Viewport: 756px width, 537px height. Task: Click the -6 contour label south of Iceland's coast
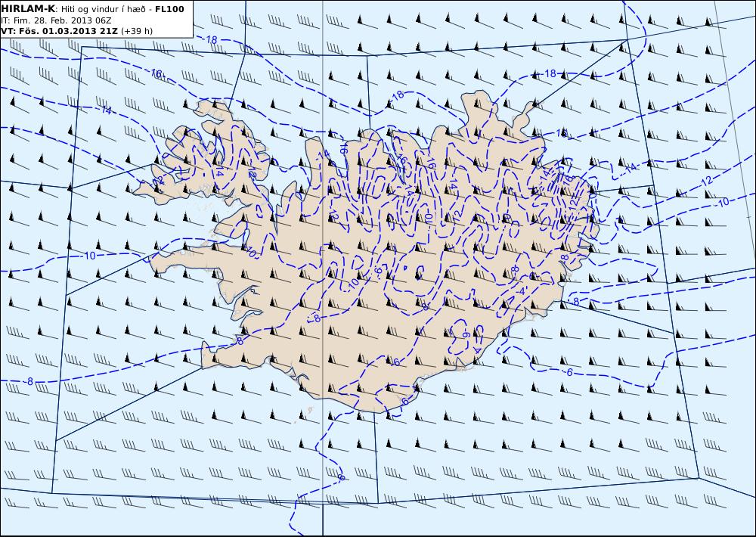tap(340, 477)
